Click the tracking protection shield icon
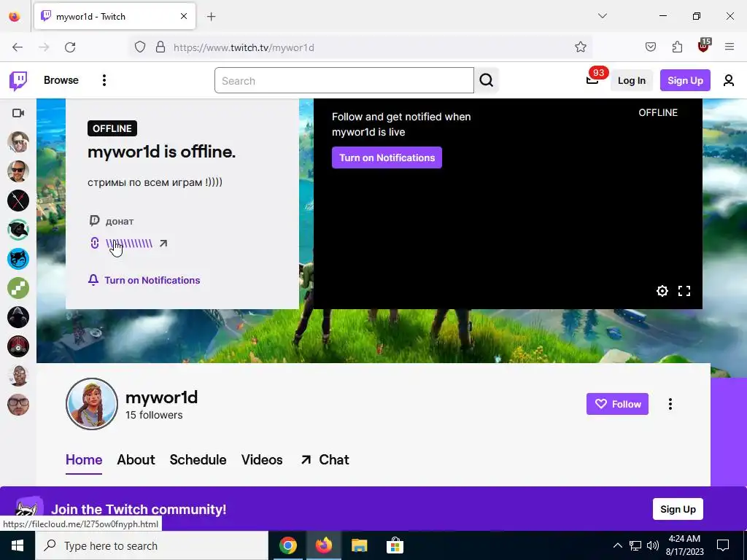Screen dimensions: 747x560 point(139,47)
